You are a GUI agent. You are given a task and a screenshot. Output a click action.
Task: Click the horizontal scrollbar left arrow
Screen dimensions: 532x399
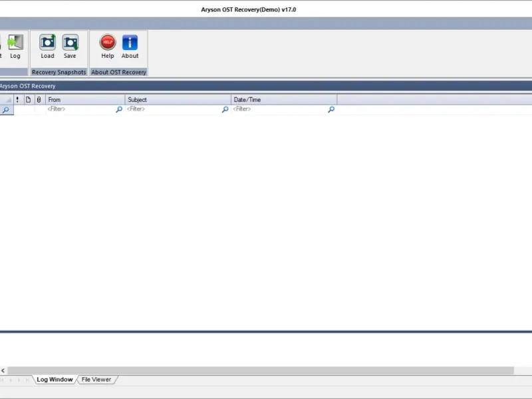coord(3,370)
